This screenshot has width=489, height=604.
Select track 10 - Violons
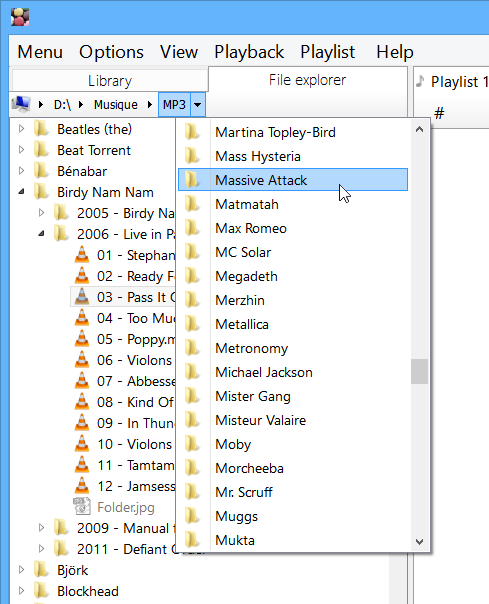134,444
